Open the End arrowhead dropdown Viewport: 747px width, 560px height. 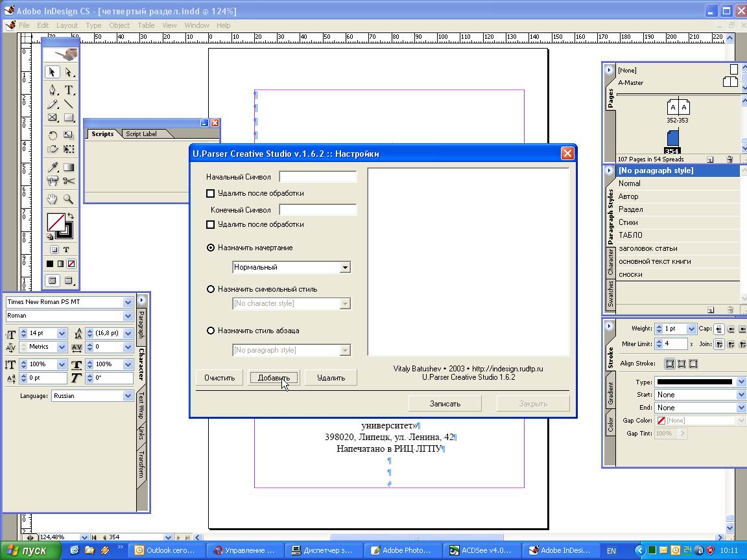[741, 408]
